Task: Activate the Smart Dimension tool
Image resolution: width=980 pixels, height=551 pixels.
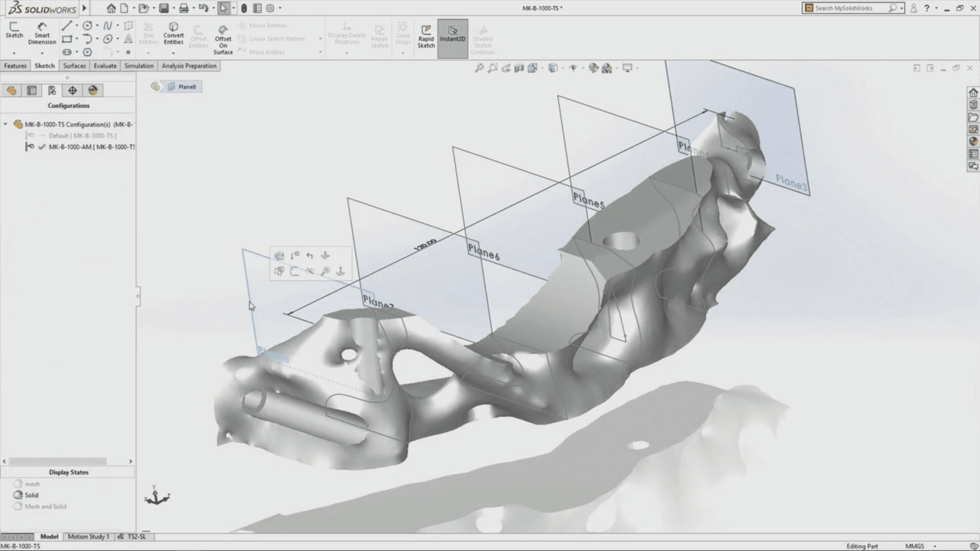Action: tap(42, 34)
